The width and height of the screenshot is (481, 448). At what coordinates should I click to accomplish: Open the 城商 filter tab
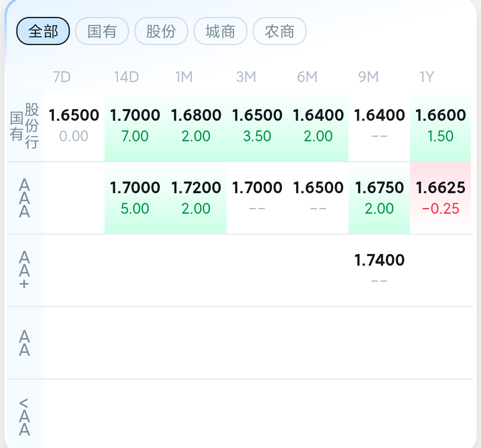point(221,31)
